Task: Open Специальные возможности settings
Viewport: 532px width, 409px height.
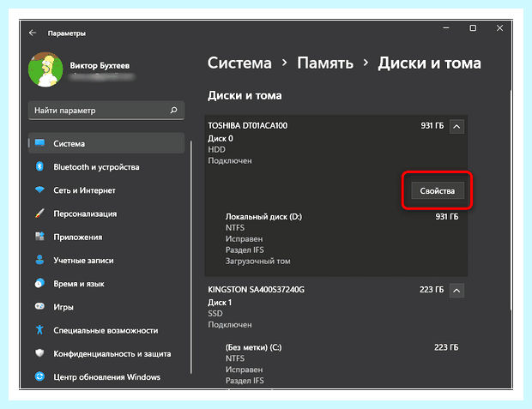Action: click(x=106, y=330)
